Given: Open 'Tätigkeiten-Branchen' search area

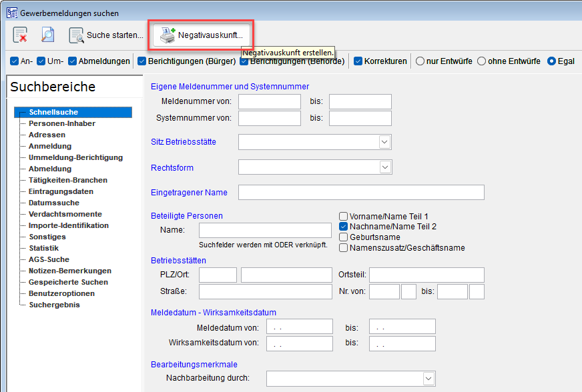Looking at the screenshot, I should [x=67, y=180].
